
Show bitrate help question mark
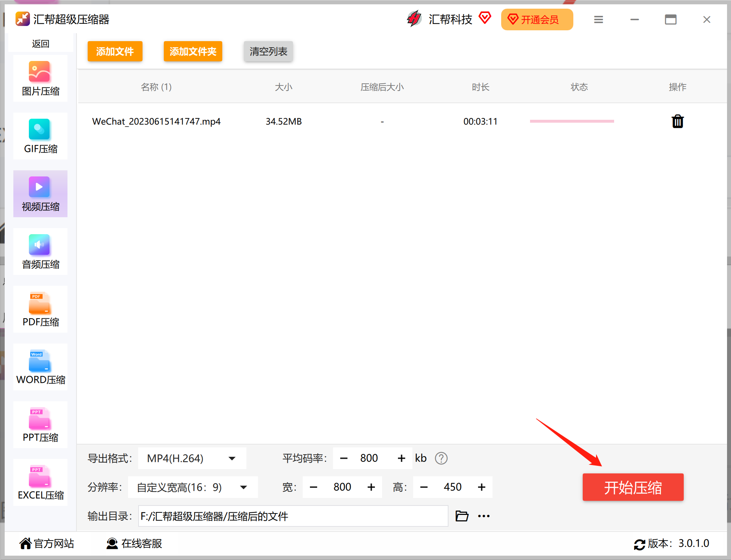coord(441,458)
